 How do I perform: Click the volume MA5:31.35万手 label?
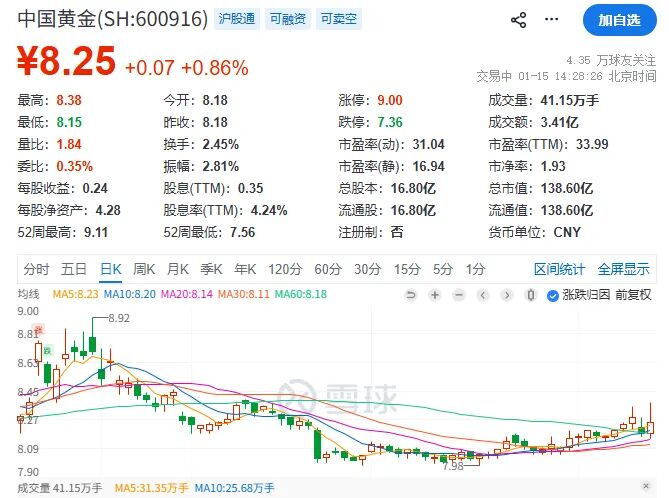[x=151, y=488]
